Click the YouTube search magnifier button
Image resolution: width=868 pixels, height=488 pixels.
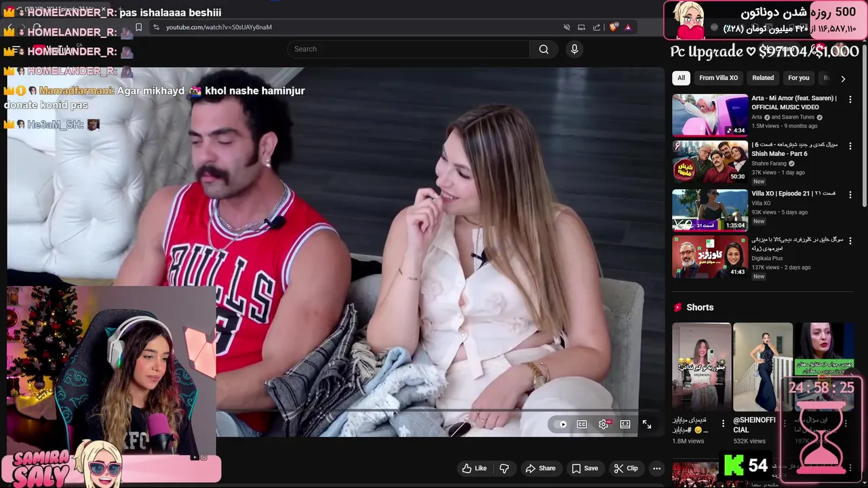point(544,49)
